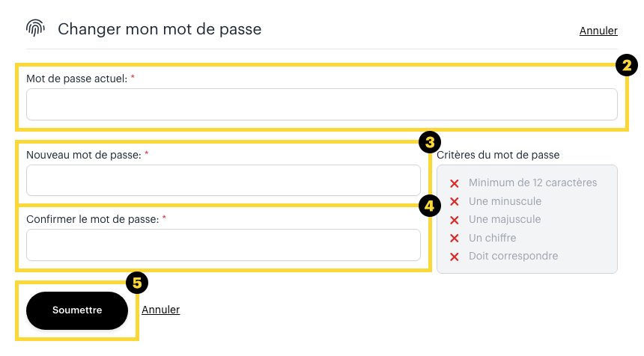Screen dimensions: 644x356
Task: Click the red X next to Un chiffre
Action: point(454,239)
